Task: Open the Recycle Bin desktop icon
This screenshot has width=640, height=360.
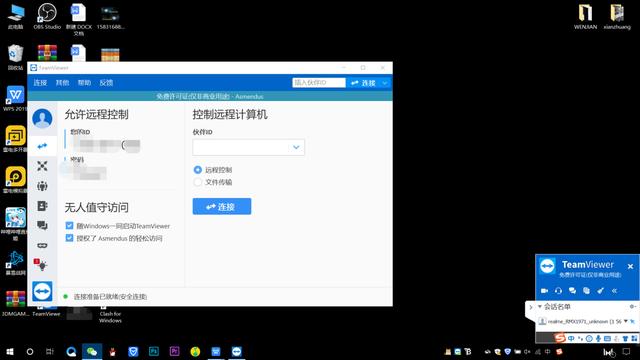Action: pos(16,57)
